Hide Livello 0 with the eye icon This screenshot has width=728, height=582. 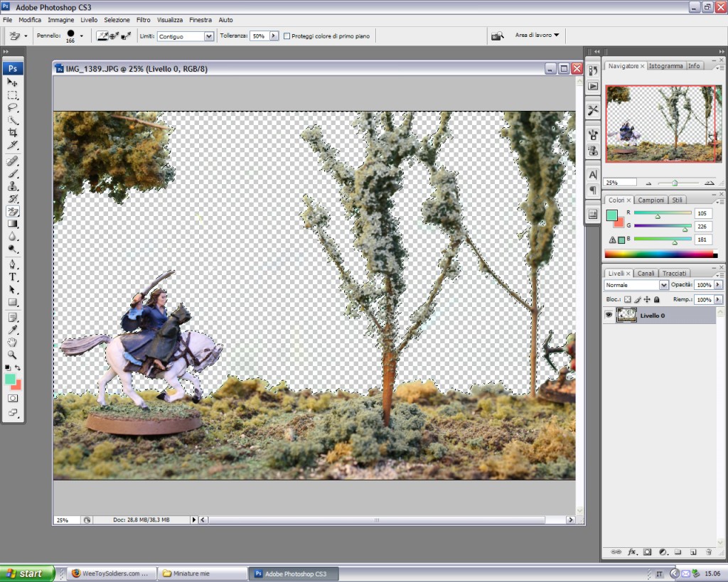(609, 315)
